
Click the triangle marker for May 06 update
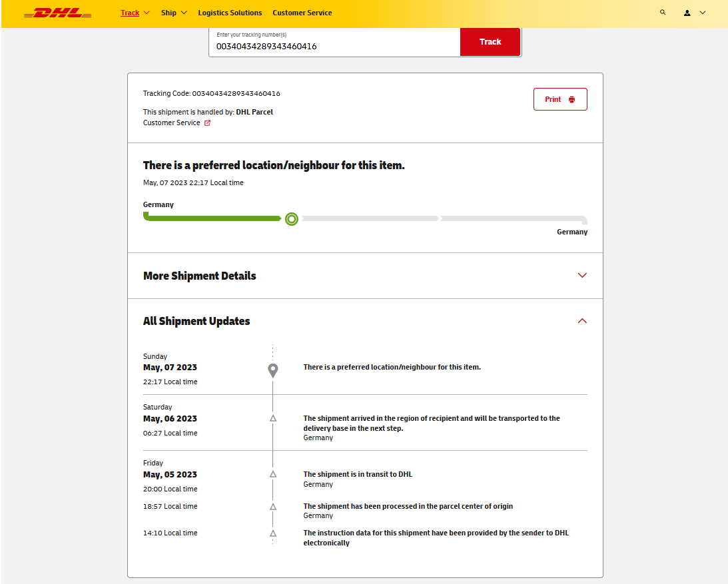tap(272, 418)
